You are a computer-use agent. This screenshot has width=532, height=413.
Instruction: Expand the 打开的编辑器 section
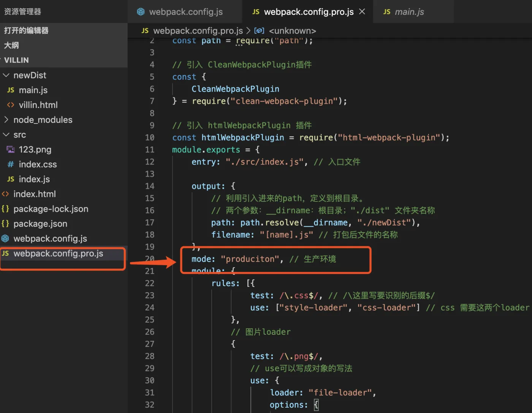tap(64, 30)
